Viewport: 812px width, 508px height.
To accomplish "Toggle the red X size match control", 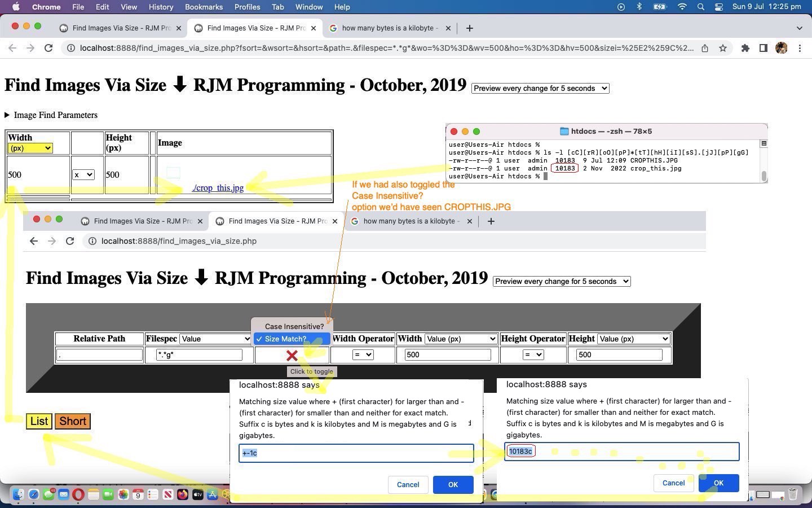I will (292, 355).
